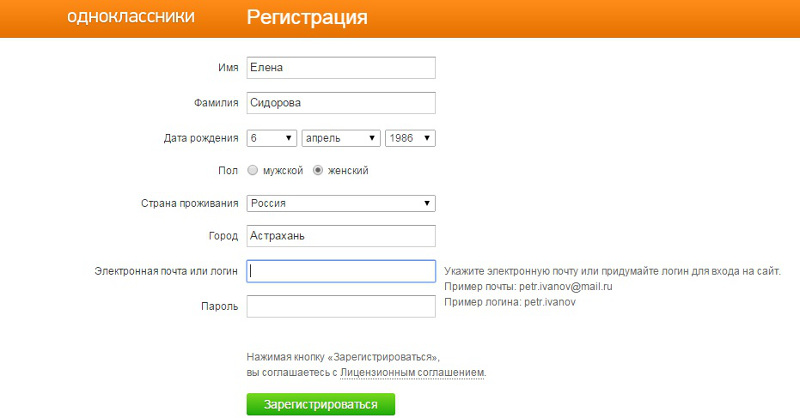Click the hint Укажите электронную почту или придумайте логин
The width and height of the screenshot is (800, 418).
click(x=612, y=271)
